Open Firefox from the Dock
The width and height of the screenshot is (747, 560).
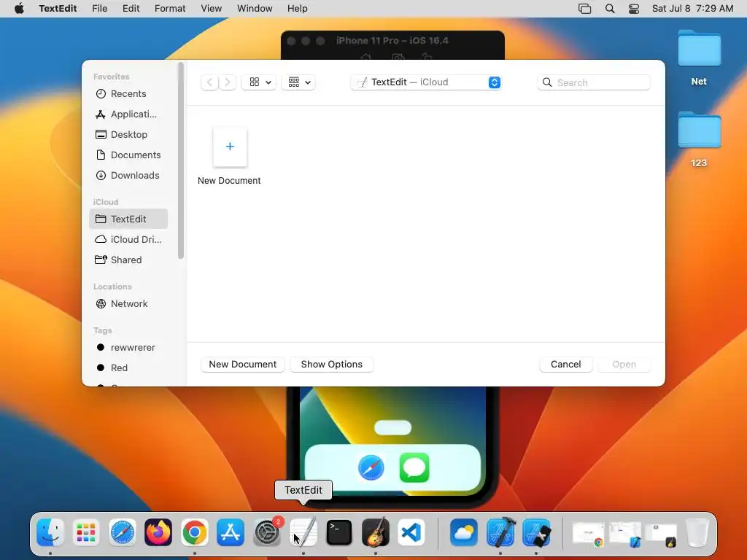click(158, 532)
